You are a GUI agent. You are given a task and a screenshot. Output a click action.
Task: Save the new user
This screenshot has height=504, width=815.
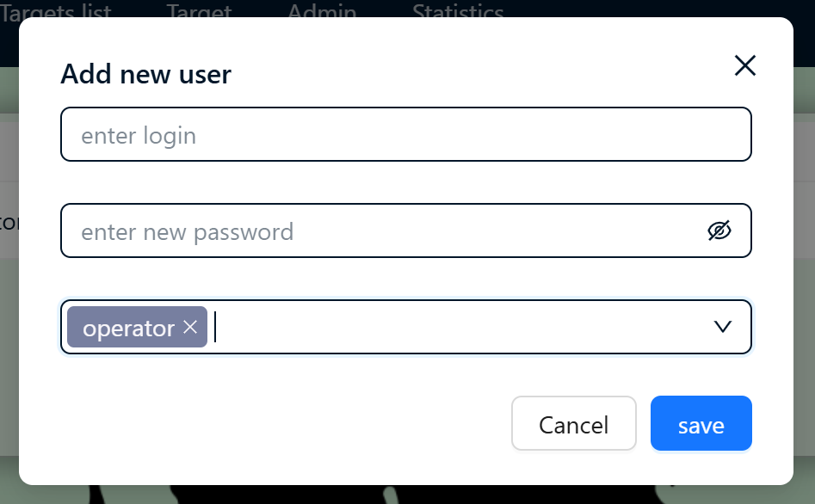[x=701, y=423]
